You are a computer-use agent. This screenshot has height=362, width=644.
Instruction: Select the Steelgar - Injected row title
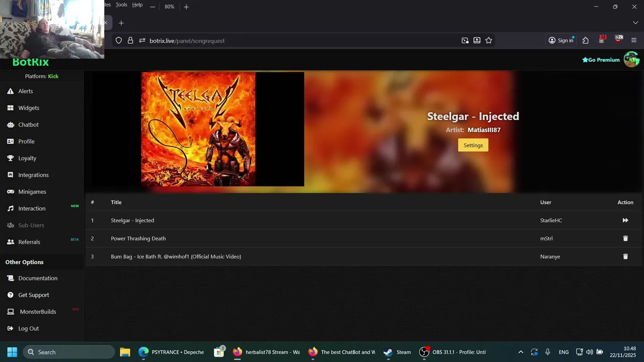[x=132, y=220]
